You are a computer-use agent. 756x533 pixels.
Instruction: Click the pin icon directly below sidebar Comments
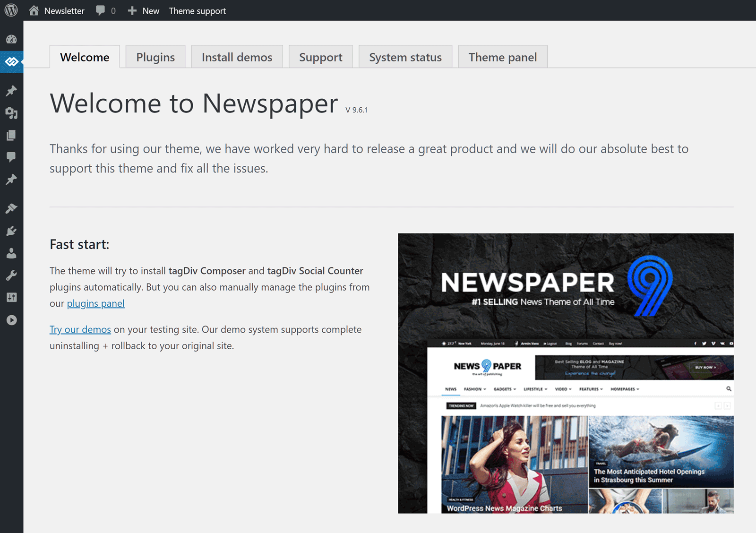11,180
